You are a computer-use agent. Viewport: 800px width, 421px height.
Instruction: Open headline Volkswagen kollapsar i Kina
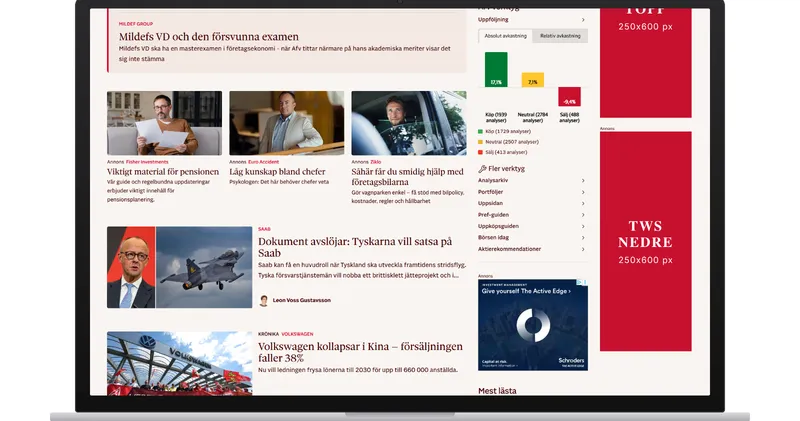(360, 352)
